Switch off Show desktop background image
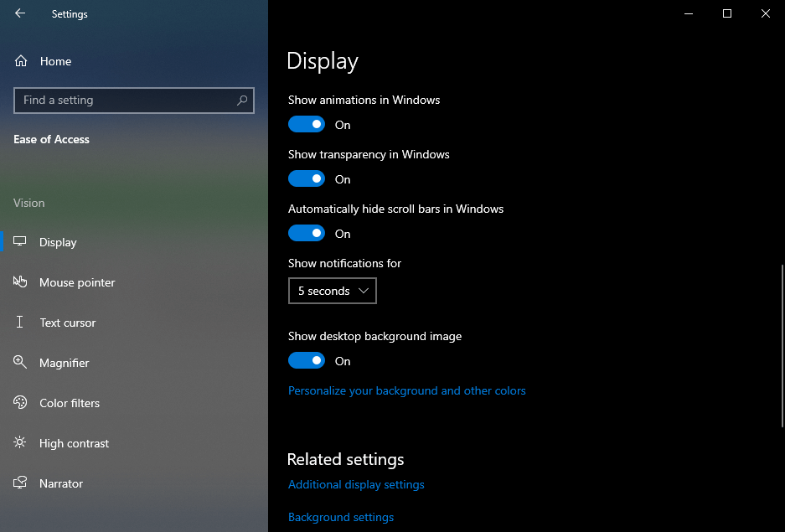This screenshot has width=785, height=532. (307, 360)
